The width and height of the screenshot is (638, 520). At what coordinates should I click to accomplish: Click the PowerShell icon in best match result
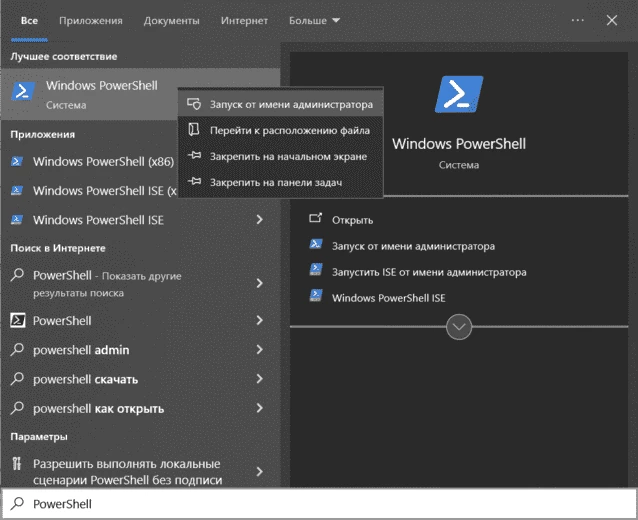22,93
